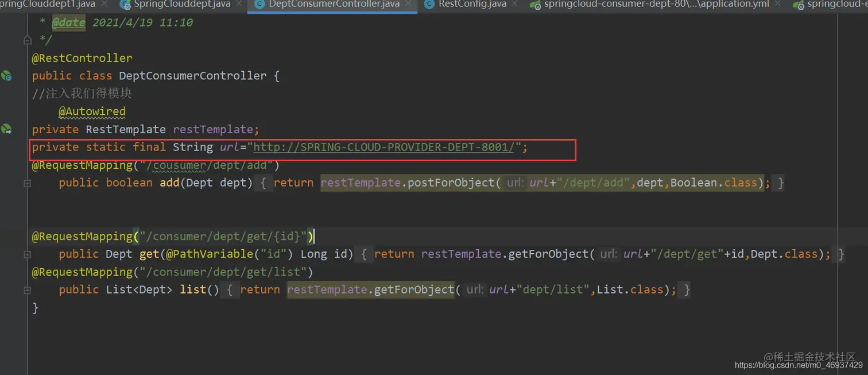Click the "/cousumer/dept/add" mapping string
The image size is (868, 375).
tap(206, 165)
